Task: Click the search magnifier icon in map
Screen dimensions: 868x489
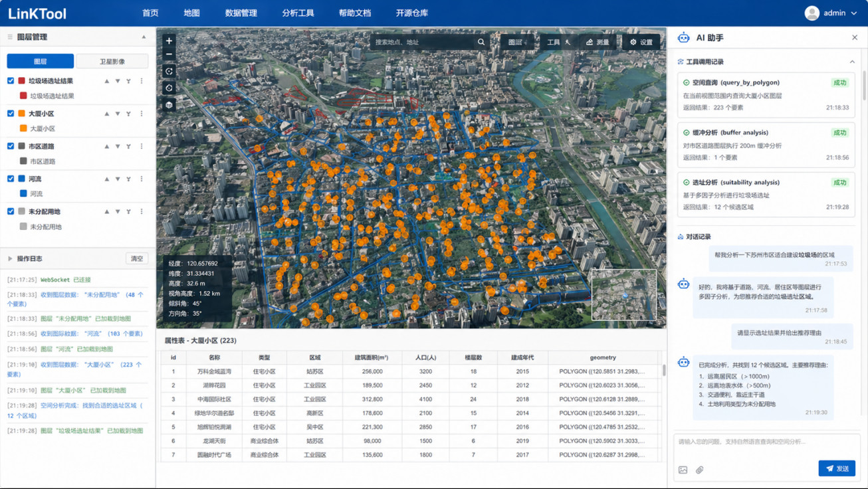Action: pos(481,42)
